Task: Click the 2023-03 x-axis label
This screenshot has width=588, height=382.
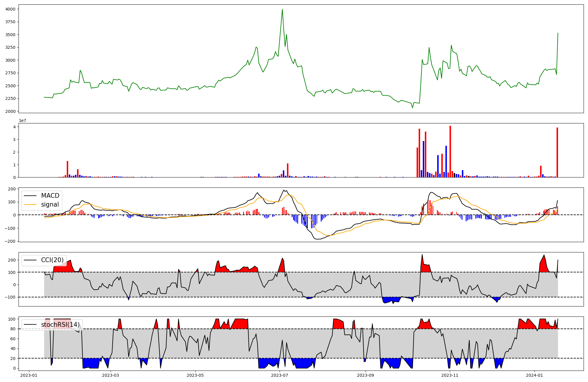Action: (111, 375)
